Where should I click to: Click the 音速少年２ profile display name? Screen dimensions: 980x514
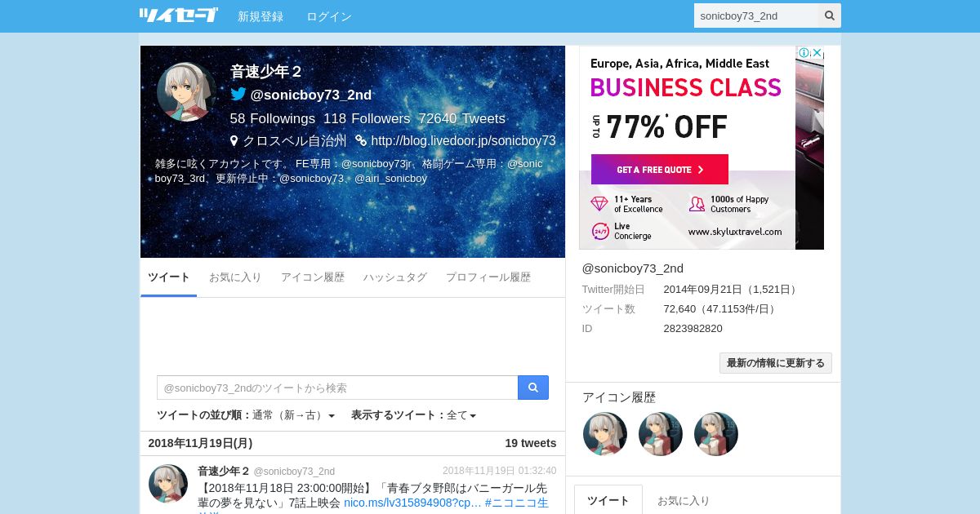(266, 72)
